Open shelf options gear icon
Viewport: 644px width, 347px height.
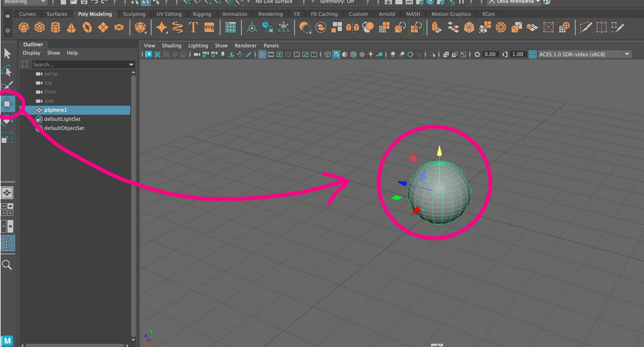pos(8,31)
